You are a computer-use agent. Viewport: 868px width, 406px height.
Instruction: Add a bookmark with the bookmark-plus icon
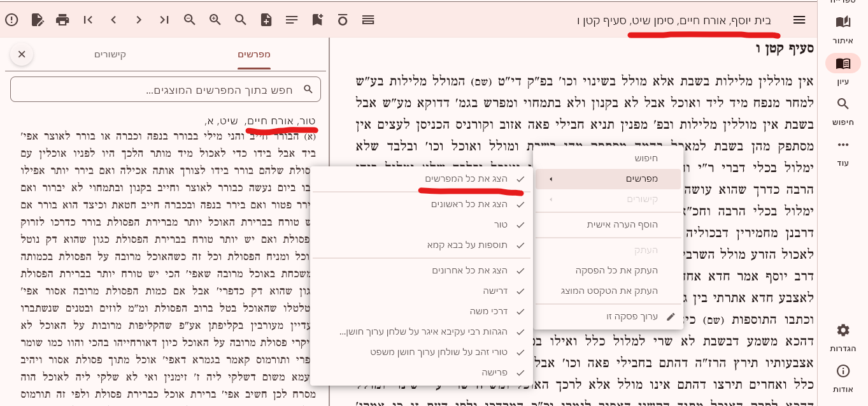(317, 20)
